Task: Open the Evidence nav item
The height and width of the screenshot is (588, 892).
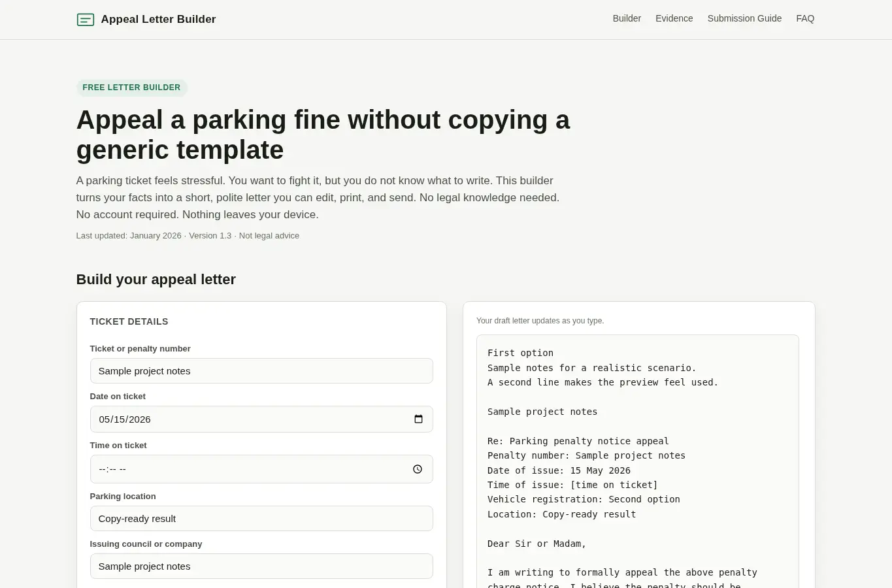Action: 674,18
